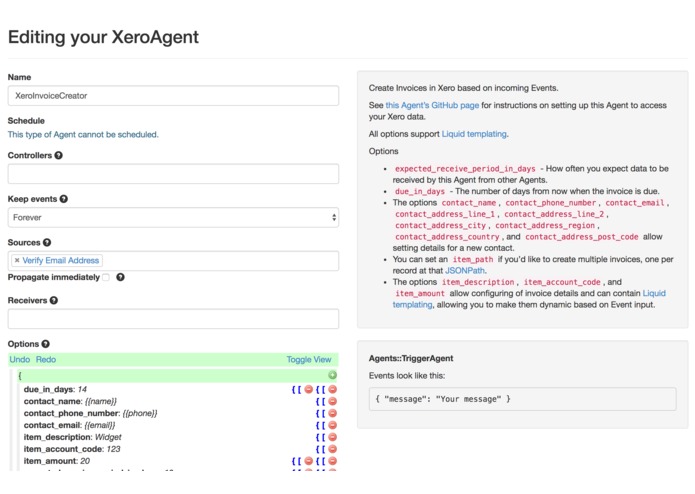Open help tooltip next to Sources
Viewport: 695px width, 494px height.
point(47,242)
